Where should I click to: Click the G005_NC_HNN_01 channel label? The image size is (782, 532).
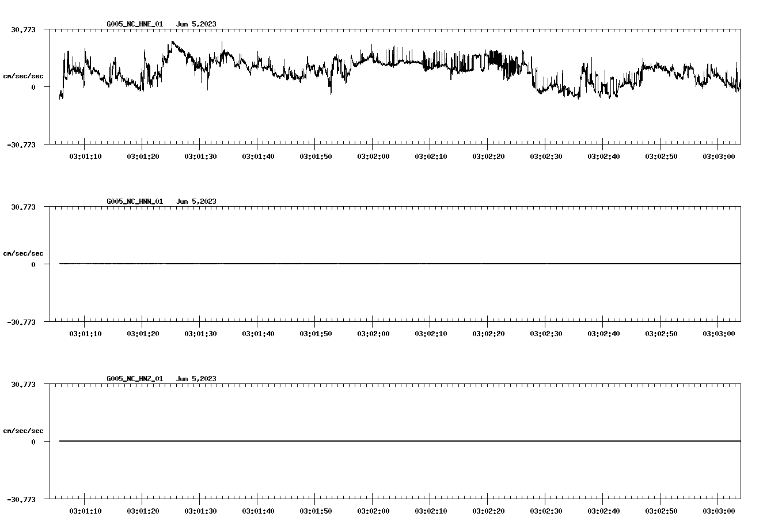coord(134,202)
